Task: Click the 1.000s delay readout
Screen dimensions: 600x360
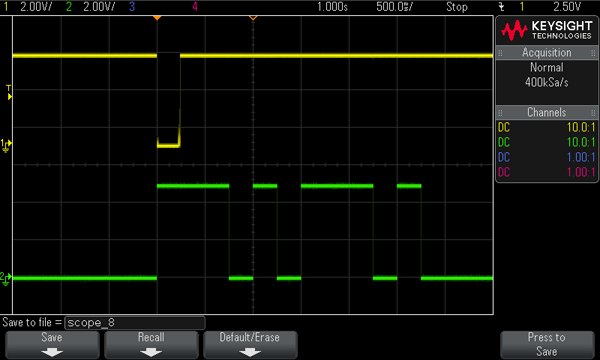Action: (x=333, y=7)
